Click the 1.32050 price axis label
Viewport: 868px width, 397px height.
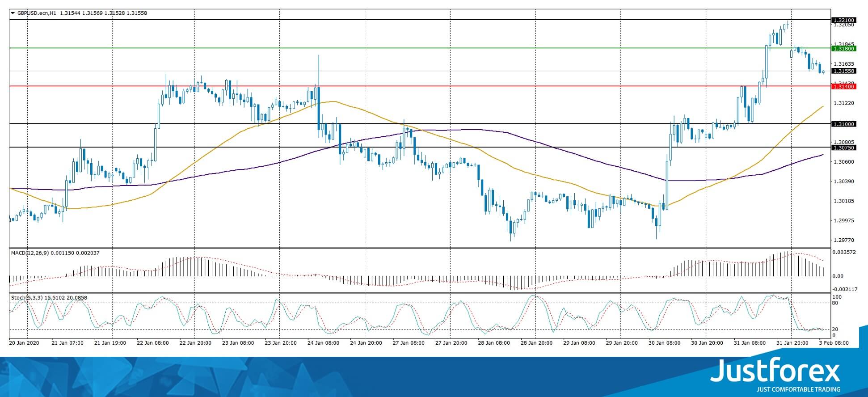tap(844, 25)
